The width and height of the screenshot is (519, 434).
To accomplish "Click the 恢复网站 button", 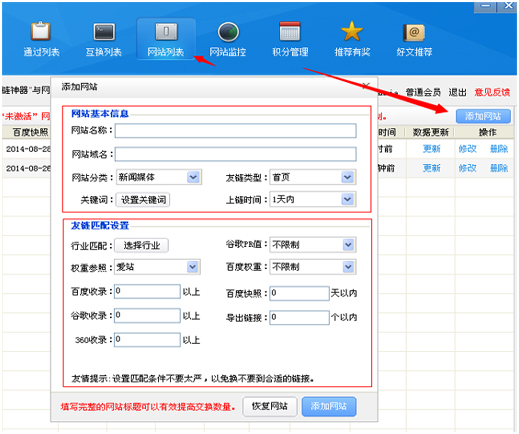I will 270,406.
